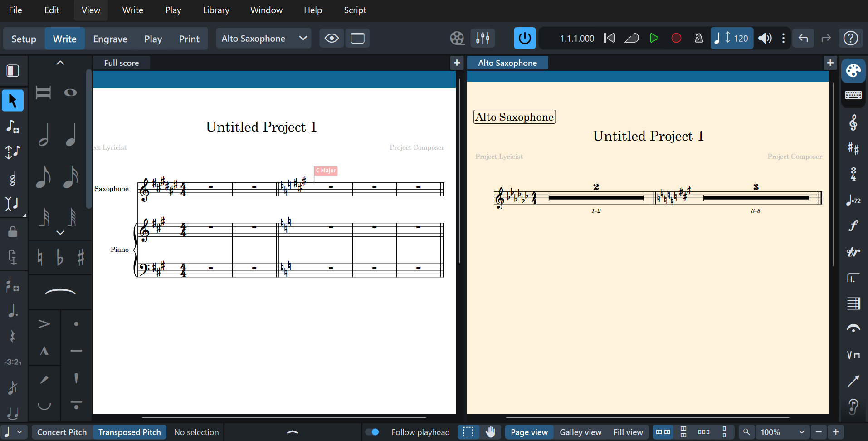This screenshot has width=868, height=441.
Task: Open the Script menu
Action: pos(355,10)
